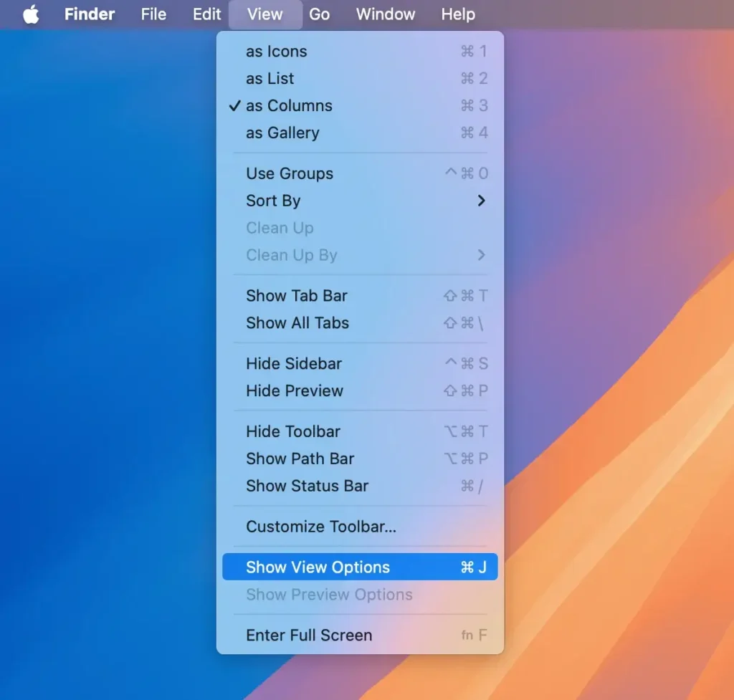Expand the Sort By submenu
Screen dimensions: 734x700
point(360,201)
